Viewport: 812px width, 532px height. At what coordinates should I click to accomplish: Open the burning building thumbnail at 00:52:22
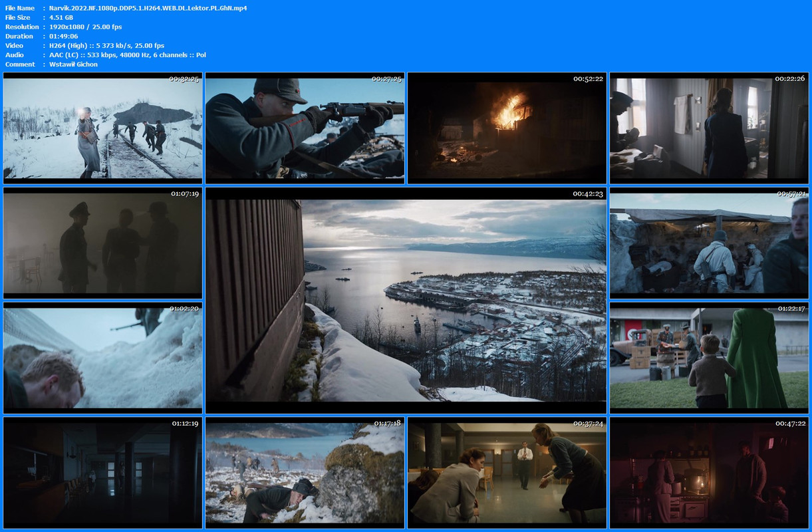[x=507, y=128]
